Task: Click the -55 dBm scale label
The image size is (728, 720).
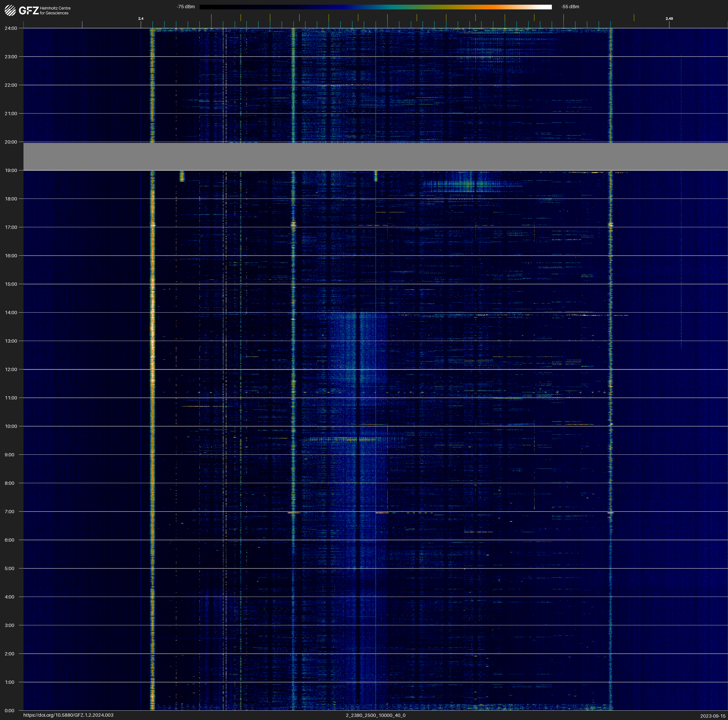Action: (570, 7)
